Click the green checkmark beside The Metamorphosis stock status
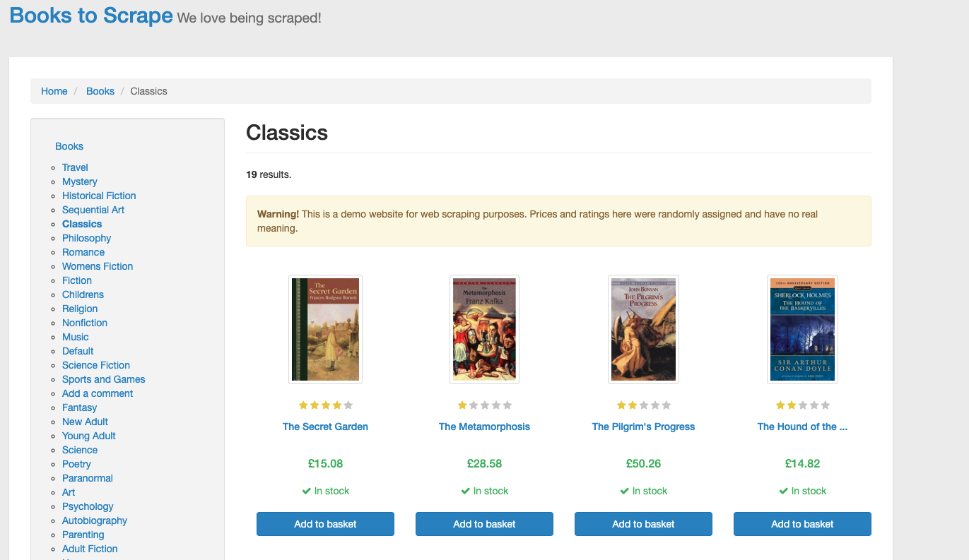Viewport: 969px width, 560px height. tap(466, 490)
